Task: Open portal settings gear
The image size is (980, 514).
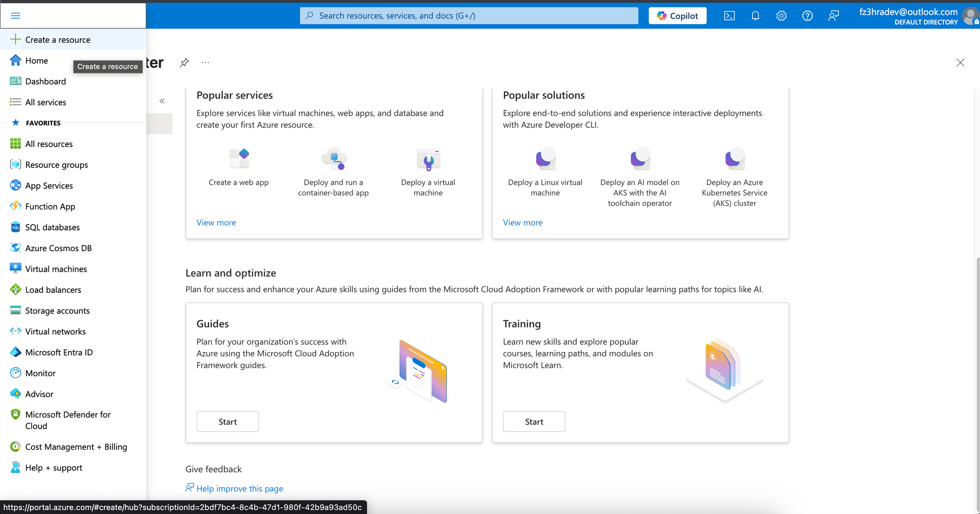Action: (x=782, y=16)
